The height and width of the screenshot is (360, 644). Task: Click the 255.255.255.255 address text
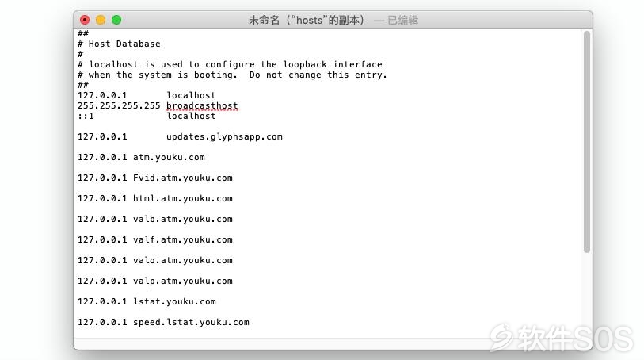coord(119,105)
